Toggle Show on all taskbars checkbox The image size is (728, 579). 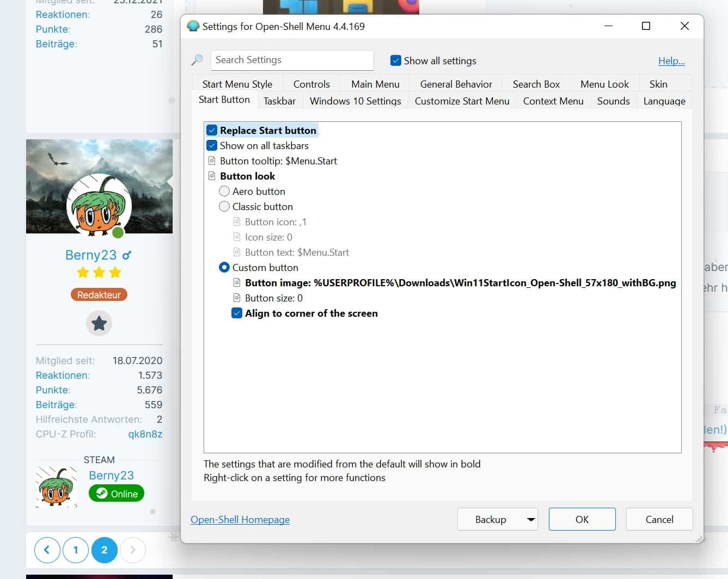coord(212,145)
